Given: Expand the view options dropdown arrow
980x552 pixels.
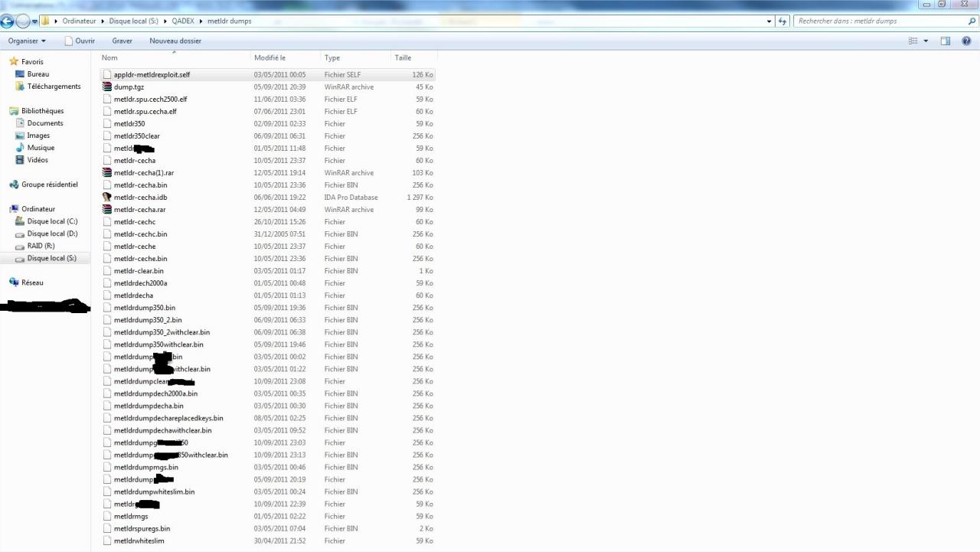Looking at the screenshot, I should [x=926, y=41].
